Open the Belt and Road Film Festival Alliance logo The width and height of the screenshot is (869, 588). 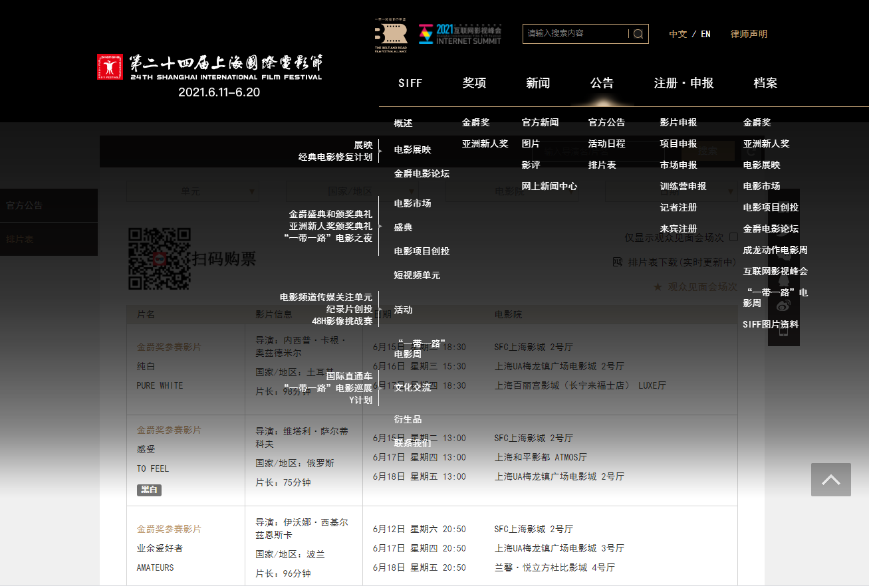pos(390,35)
